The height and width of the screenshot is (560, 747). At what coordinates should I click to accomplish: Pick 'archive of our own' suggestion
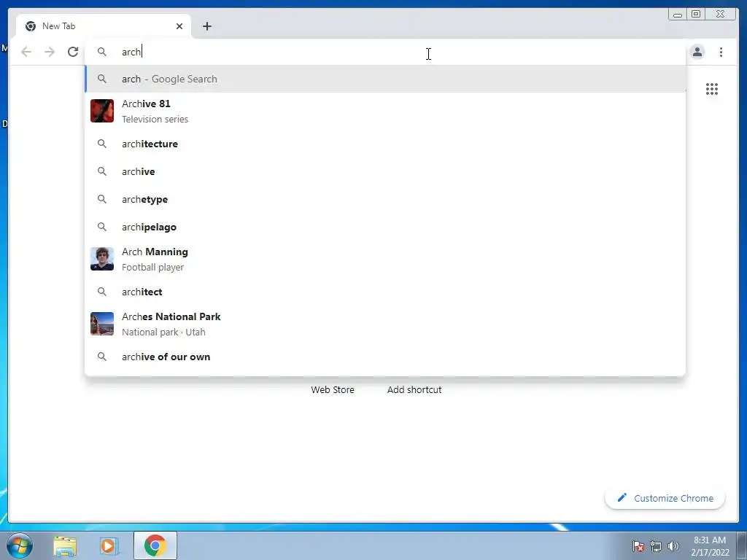coord(385,357)
